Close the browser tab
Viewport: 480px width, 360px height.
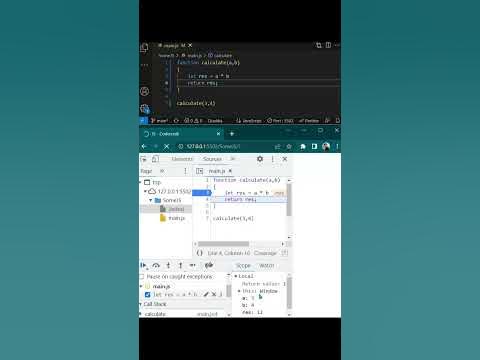point(218,134)
